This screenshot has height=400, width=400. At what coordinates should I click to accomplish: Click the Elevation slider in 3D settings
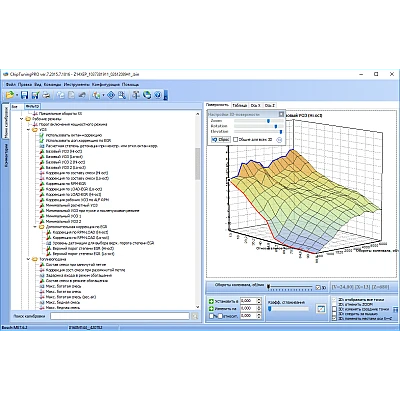point(259,132)
